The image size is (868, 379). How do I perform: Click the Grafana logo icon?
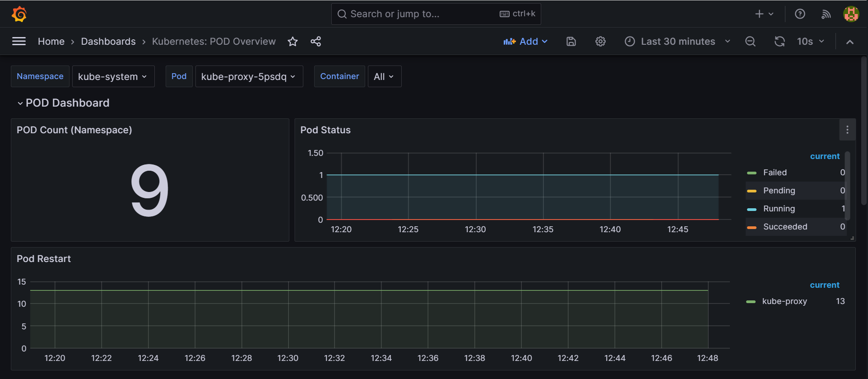[19, 14]
